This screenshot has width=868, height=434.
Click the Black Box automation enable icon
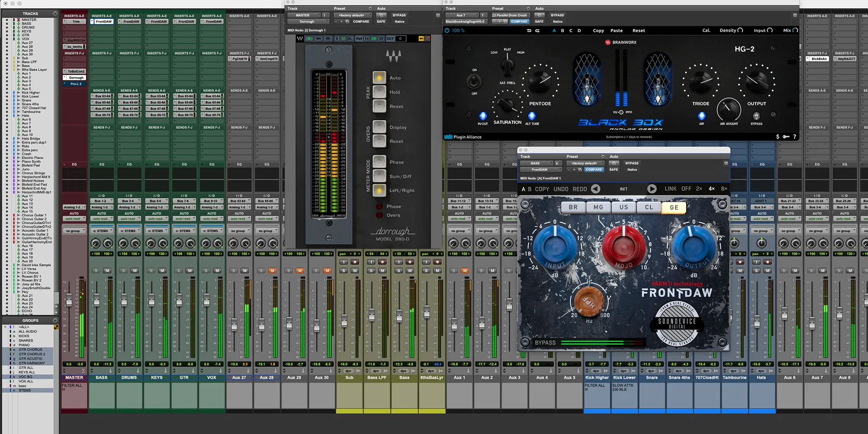[539, 15]
